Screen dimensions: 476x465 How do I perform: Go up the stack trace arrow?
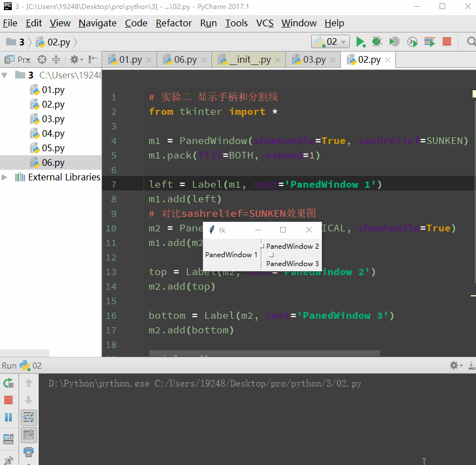[29, 383]
